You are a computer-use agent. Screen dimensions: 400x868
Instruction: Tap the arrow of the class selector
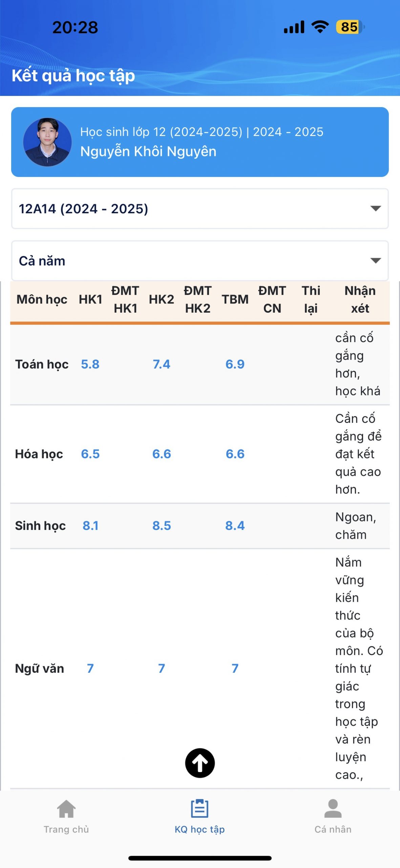coord(376,208)
